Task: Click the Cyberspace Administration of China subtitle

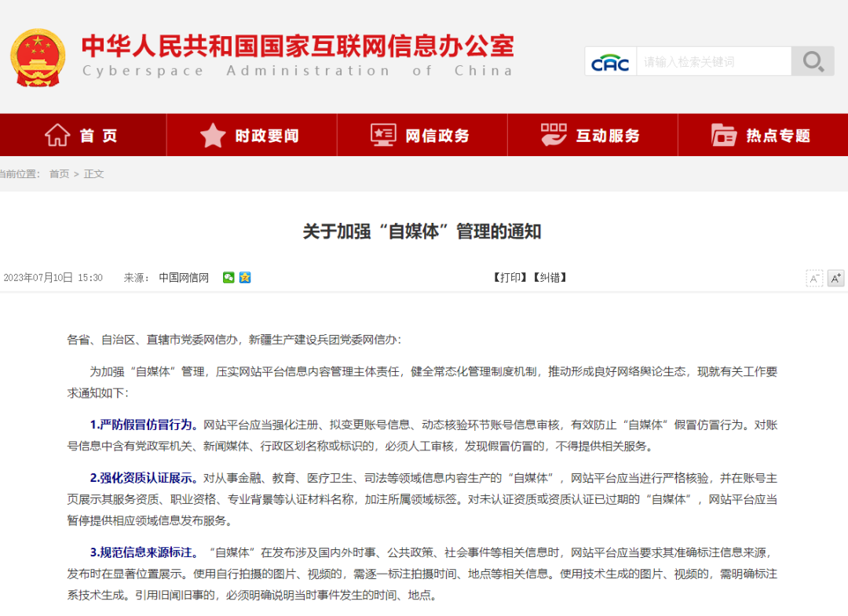Action: (x=298, y=71)
